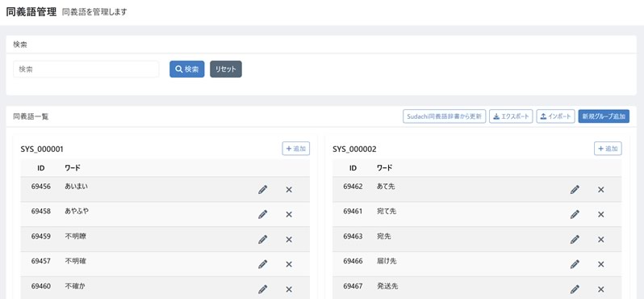The height and width of the screenshot is (299, 644).
Task: Edit the あいまい word with pencil icon
Action: pos(263,190)
